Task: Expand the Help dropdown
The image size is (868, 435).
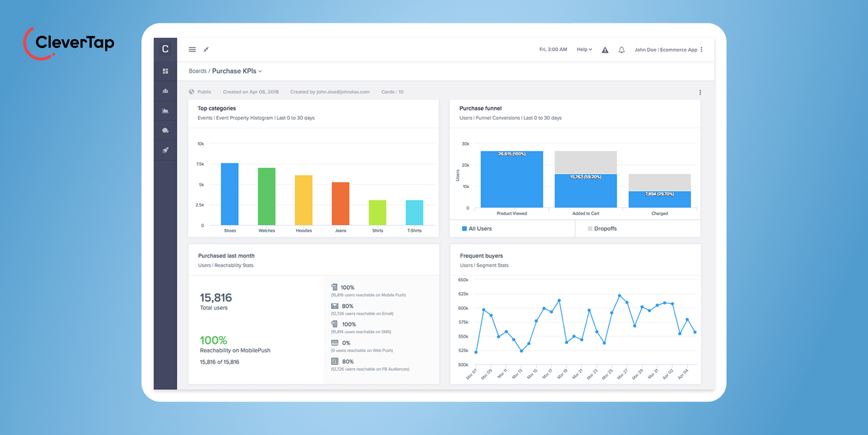Action: point(584,50)
